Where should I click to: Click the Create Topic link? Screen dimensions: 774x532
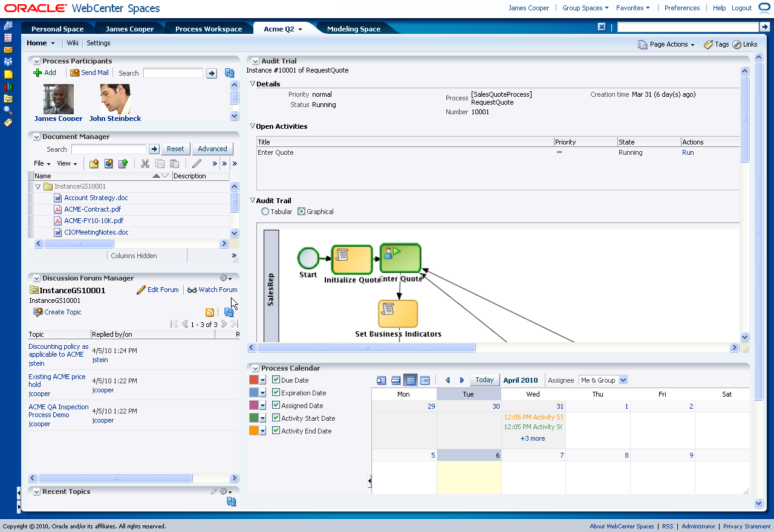tap(62, 312)
